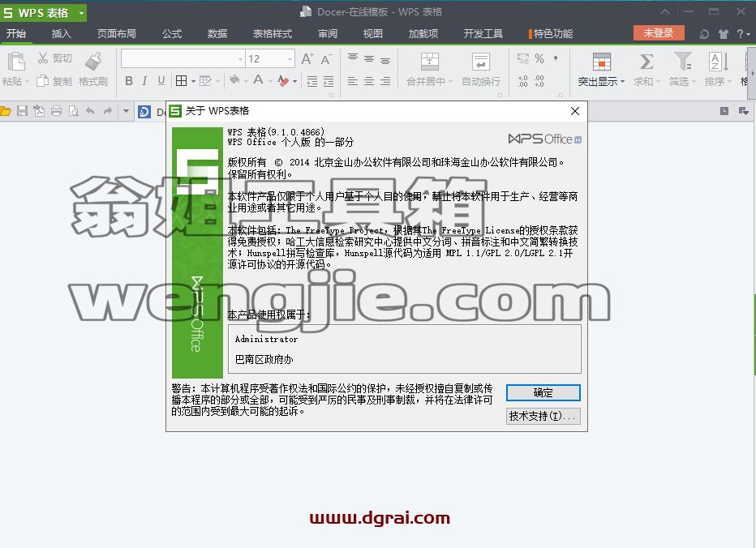
Task: Apply percent style format
Action: click(539, 58)
